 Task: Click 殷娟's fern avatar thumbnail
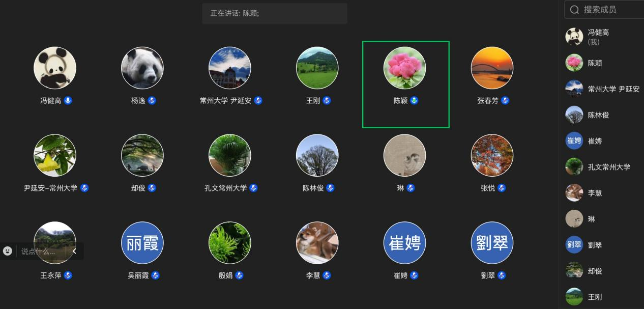point(230,243)
